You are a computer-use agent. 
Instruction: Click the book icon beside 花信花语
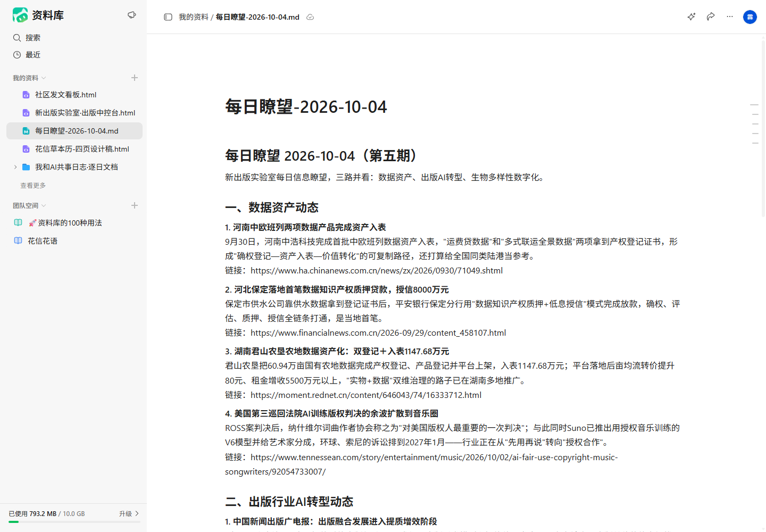pos(18,241)
